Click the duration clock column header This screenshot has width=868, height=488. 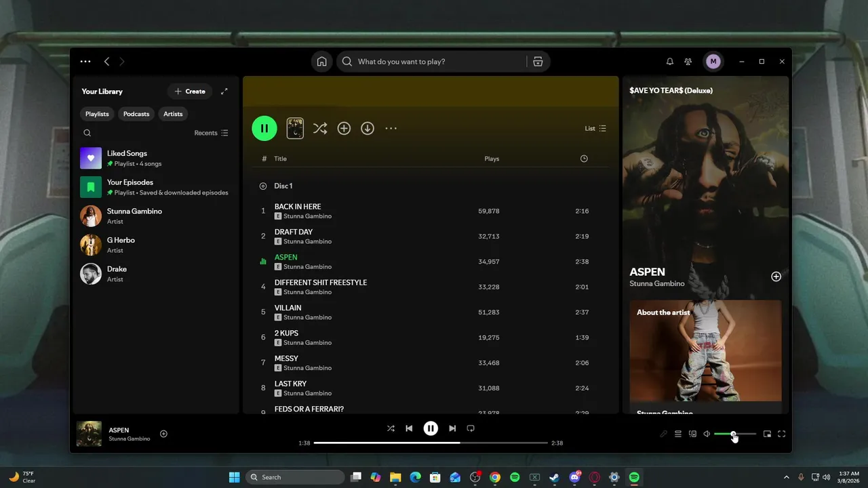point(584,159)
